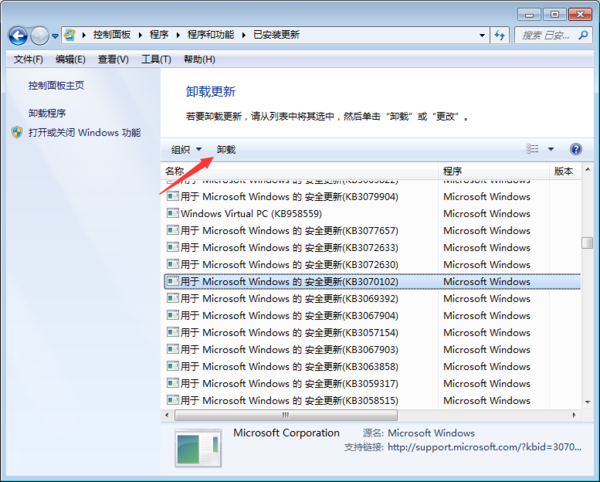This screenshot has height=482, width=600.
Task: Click the greyed Forward arrow button
Action: [39, 36]
